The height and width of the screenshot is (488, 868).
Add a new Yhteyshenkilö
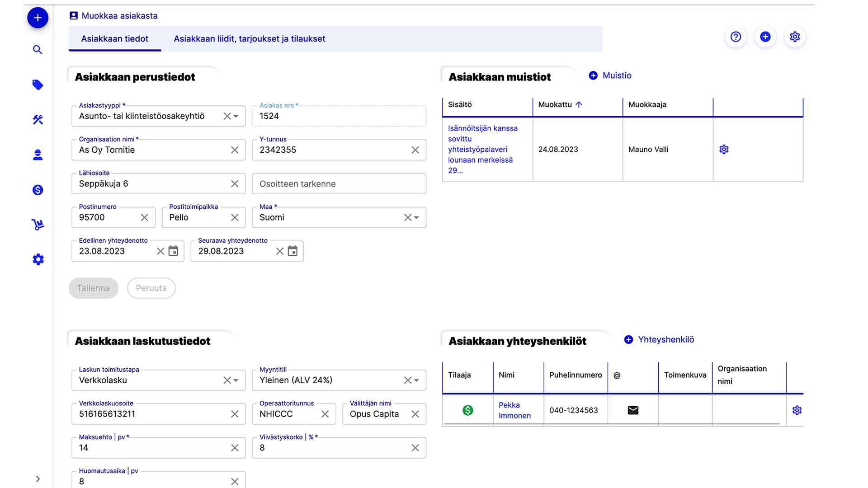[659, 340]
